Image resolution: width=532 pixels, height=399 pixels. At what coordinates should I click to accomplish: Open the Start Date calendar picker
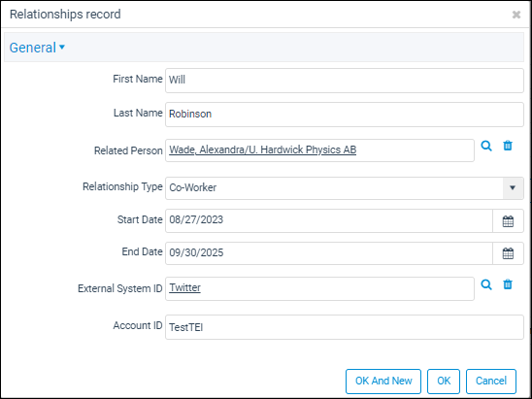tap(508, 221)
